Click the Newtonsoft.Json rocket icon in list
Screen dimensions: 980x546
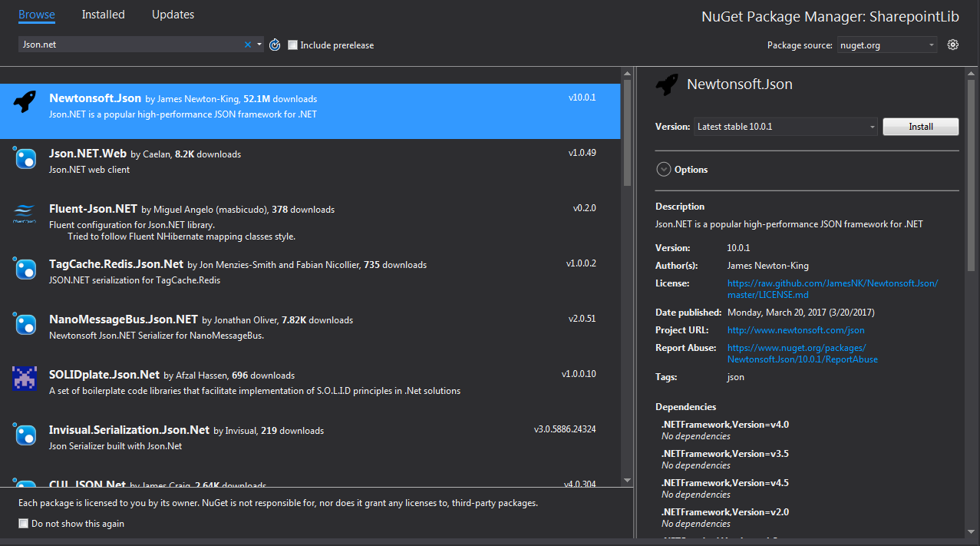(x=25, y=101)
